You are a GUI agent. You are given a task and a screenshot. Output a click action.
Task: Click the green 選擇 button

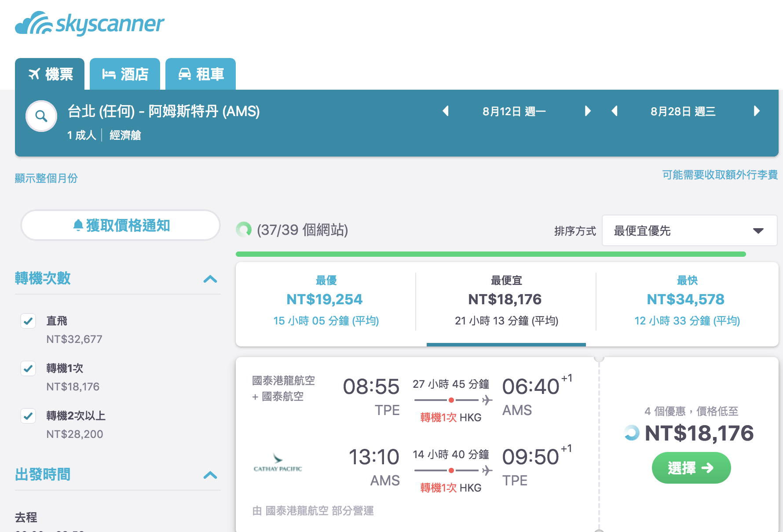tap(691, 468)
